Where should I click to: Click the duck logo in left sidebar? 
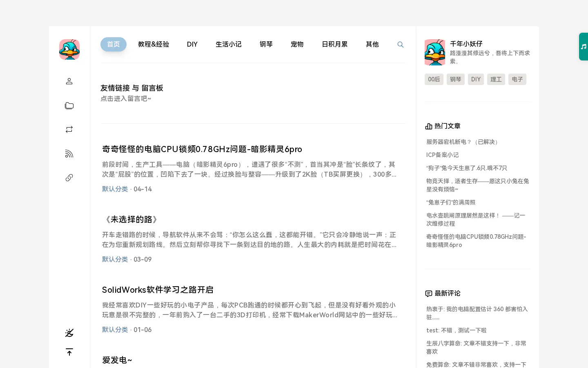tap(69, 49)
